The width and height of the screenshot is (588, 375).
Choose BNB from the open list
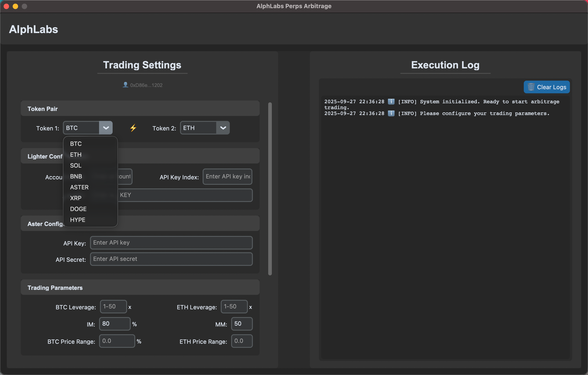[76, 176]
